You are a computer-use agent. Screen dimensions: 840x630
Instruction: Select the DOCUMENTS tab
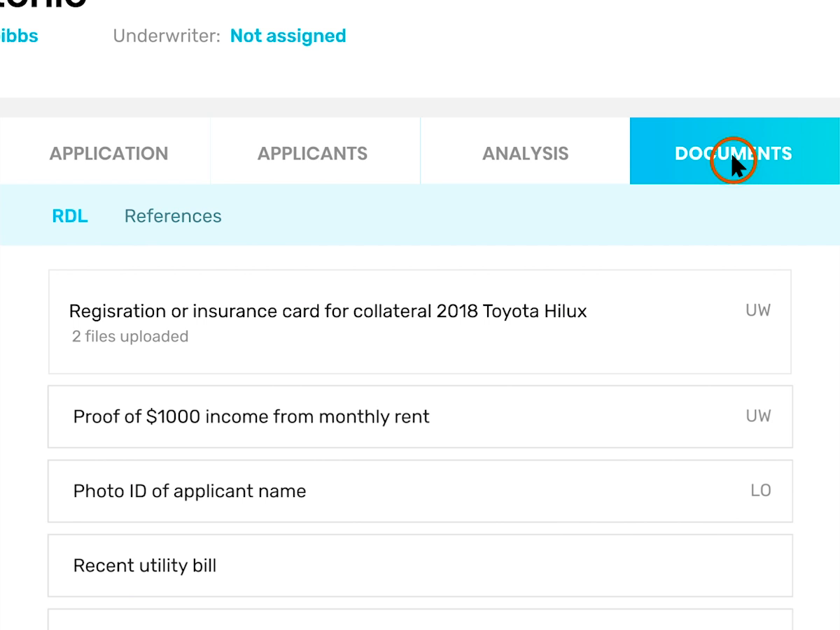tap(734, 153)
